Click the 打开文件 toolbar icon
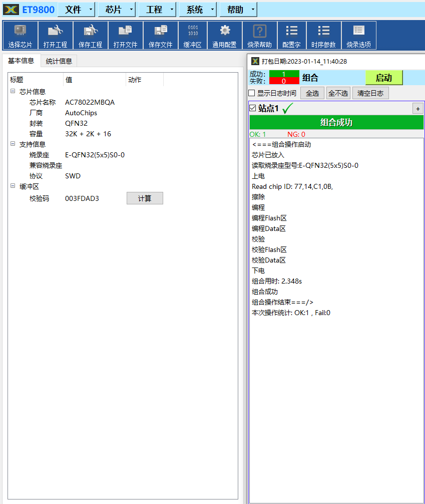Image resolution: width=425 pixels, height=504 pixels. click(125, 35)
